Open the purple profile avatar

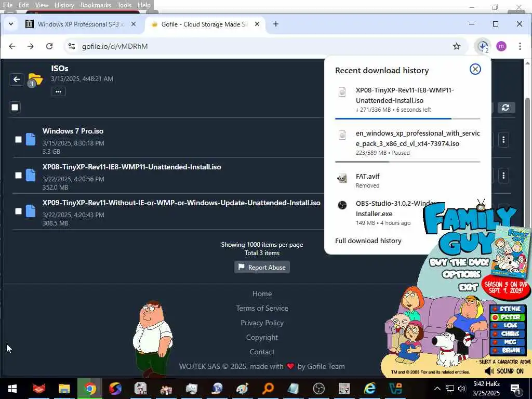point(501,46)
